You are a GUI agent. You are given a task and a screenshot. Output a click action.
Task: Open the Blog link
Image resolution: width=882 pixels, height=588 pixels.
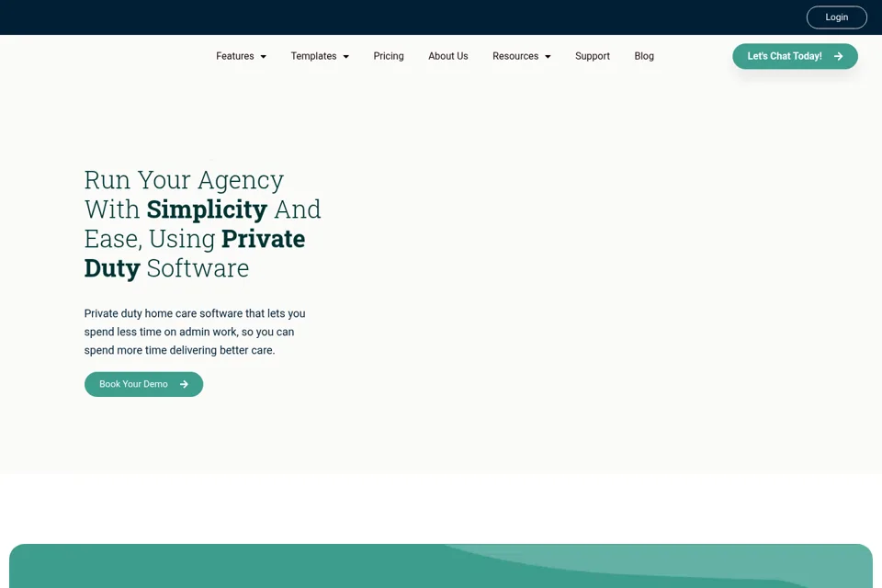pyautogui.click(x=644, y=56)
